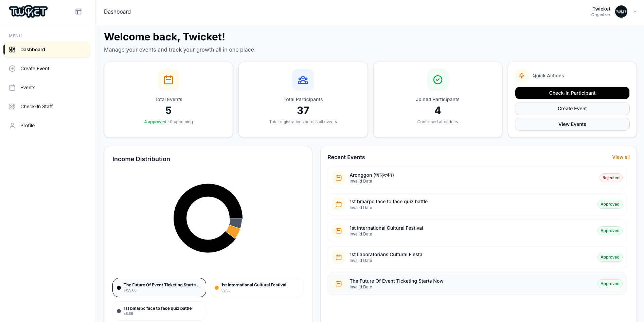Open the 1st Laboratorians Cultural Fiesta row
Viewport: 644px width, 322px height.
click(477, 257)
